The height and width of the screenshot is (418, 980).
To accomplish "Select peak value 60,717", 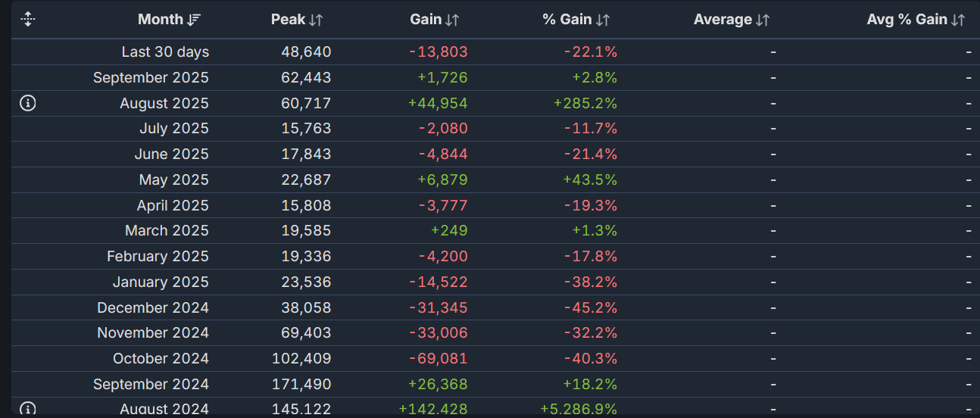I will coord(306,103).
